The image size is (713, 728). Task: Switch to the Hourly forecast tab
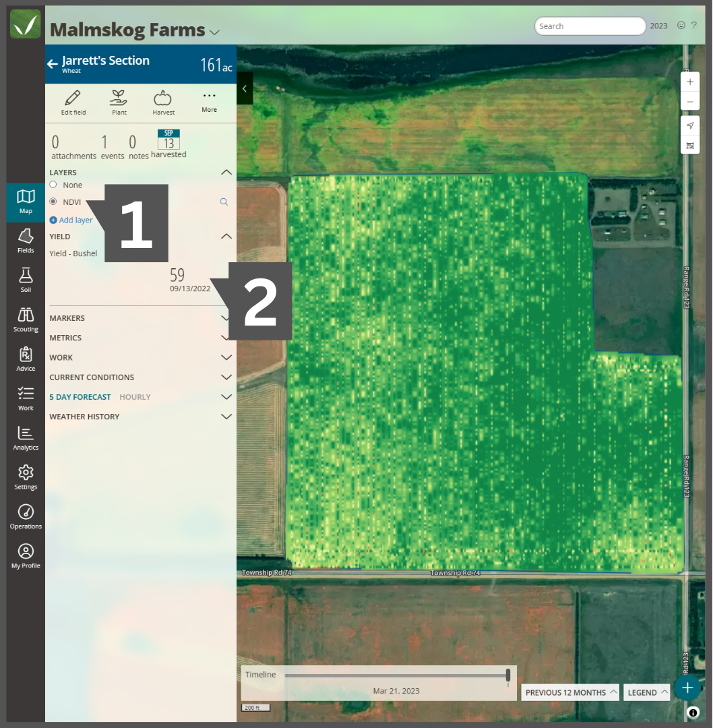(135, 397)
